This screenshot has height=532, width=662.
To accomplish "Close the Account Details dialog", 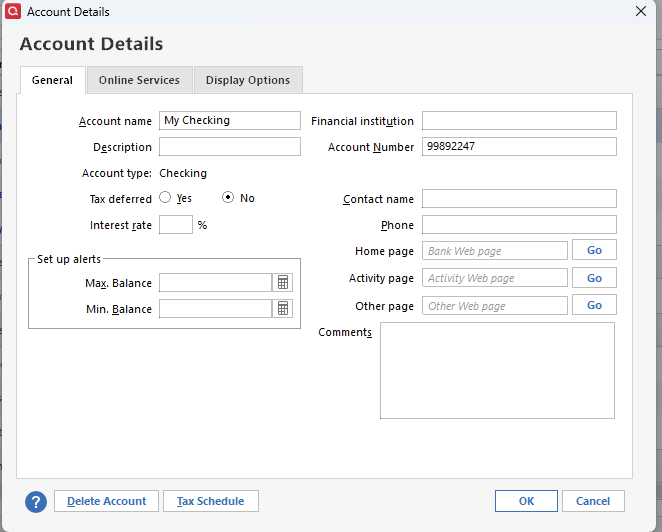I will click(x=641, y=12).
